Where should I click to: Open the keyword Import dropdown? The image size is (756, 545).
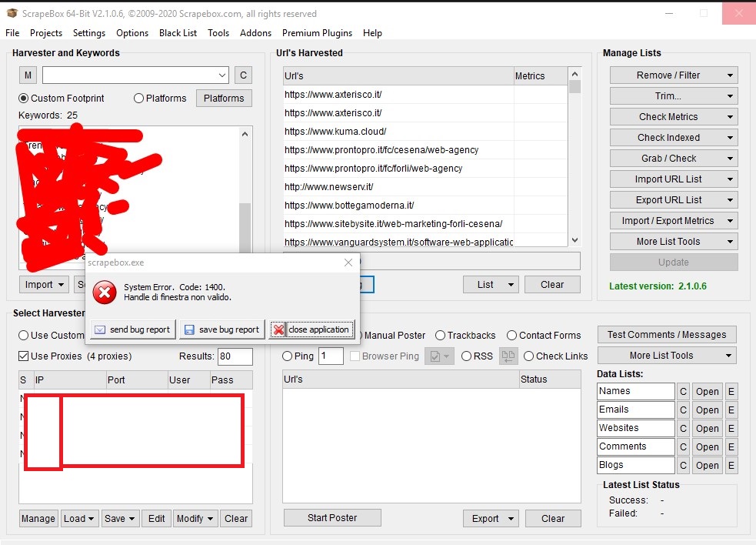pos(45,285)
